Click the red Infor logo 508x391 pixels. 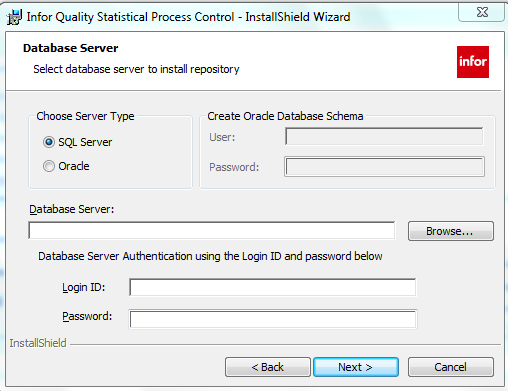pos(473,62)
